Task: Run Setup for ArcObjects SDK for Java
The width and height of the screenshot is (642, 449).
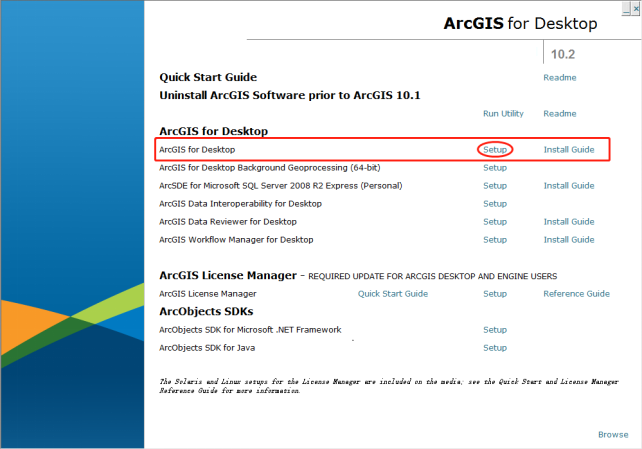Action: (x=495, y=347)
